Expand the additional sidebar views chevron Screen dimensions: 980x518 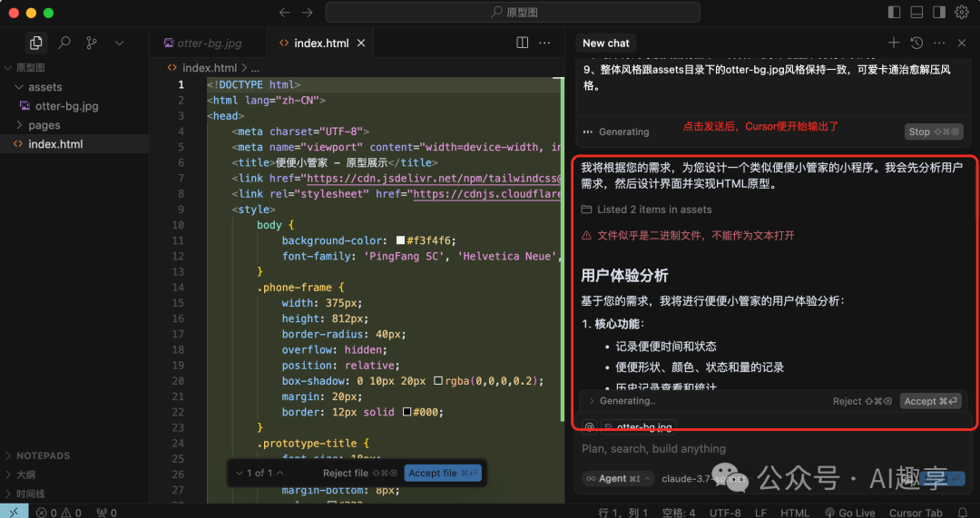[120, 44]
